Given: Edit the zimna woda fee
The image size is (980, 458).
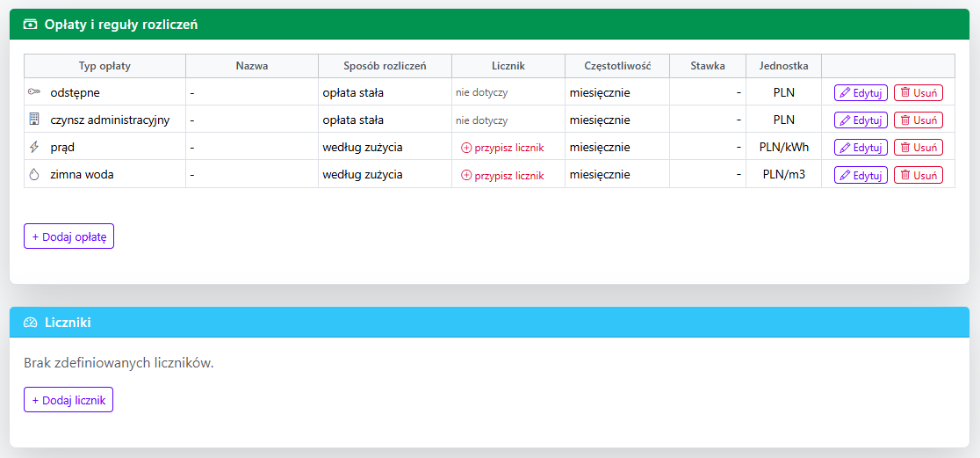Looking at the screenshot, I should coord(861,175).
